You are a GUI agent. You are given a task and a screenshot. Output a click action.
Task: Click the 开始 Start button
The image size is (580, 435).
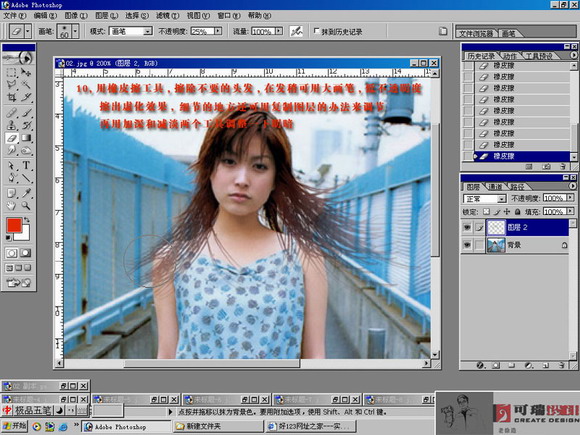click(x=14, y=426)
